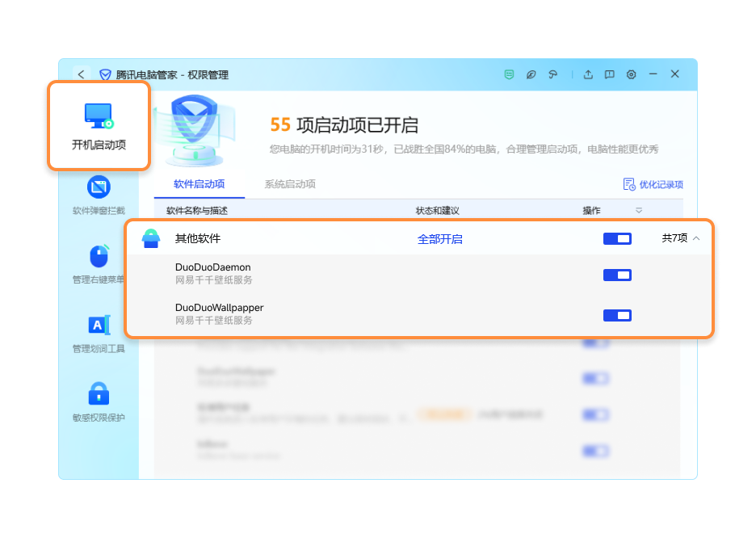Disable DuoDuoWallpapper startup switch
Viewport: 756px width, 538px height.
click(x=617, y=315)
